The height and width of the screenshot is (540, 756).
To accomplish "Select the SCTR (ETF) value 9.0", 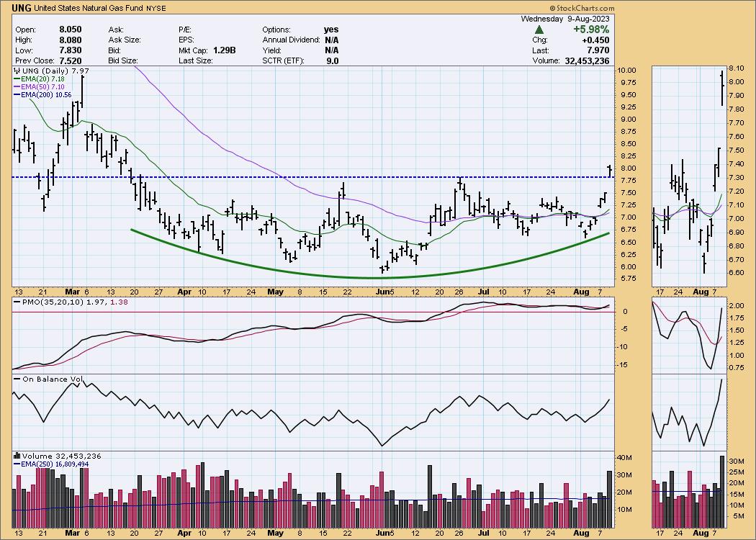I will (x=332, y=60).
